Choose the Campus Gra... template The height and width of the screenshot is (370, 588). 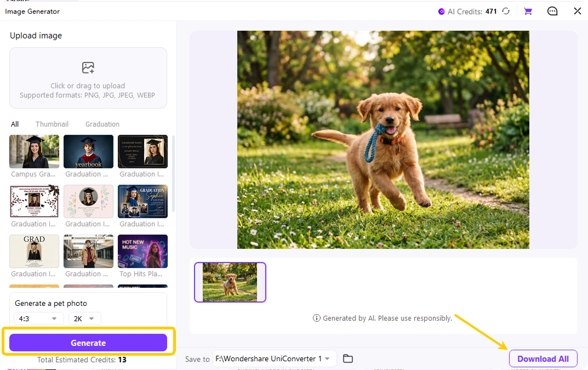[x=34, y=152]
